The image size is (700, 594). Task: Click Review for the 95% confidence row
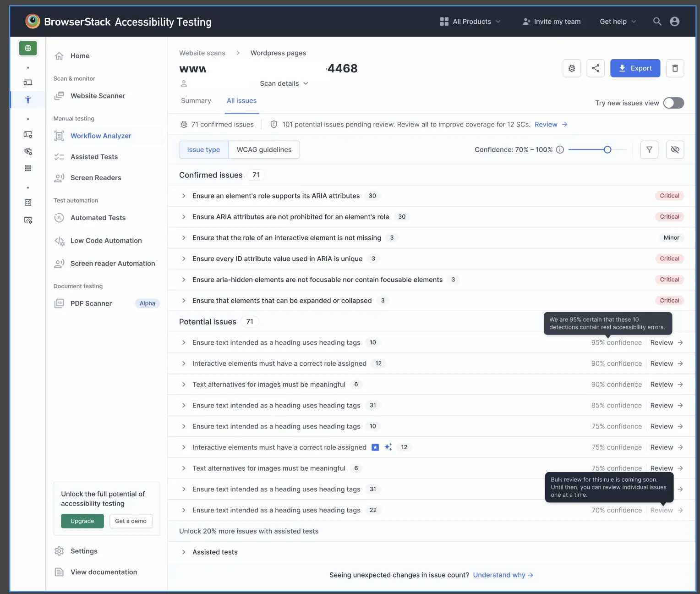pyautogui.click(x=667, y=342)
